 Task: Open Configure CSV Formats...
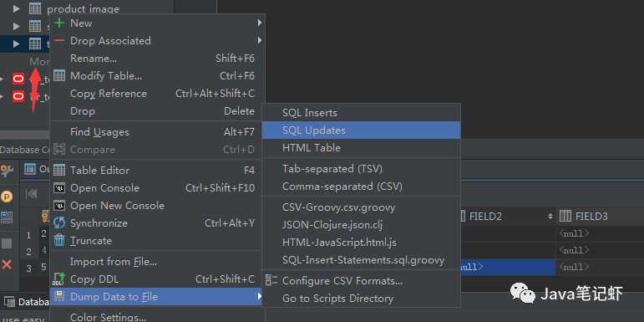click(x=361, y=281)
